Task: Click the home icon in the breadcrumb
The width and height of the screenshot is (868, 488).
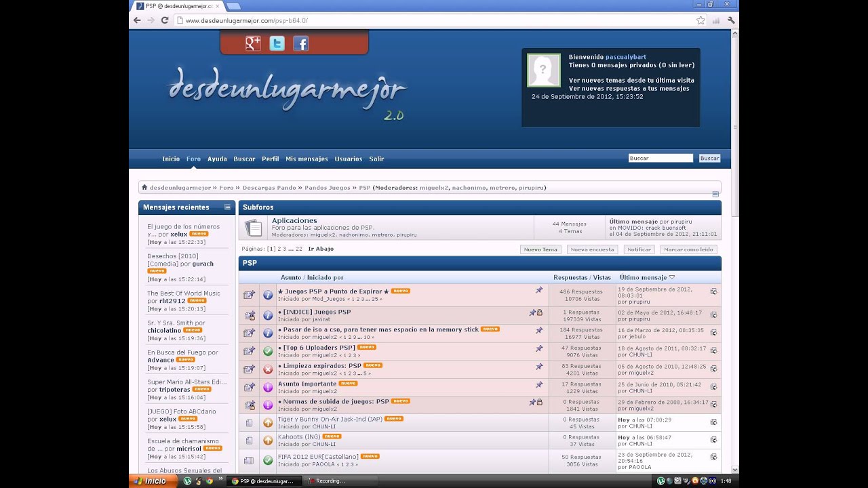Action: pos(144,188)
